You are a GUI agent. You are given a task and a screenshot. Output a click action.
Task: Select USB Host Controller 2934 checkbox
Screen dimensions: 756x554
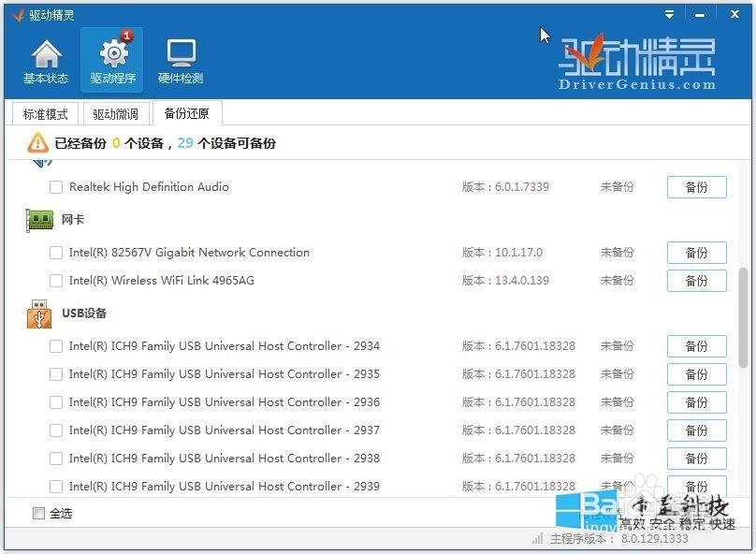coord(54,345)
